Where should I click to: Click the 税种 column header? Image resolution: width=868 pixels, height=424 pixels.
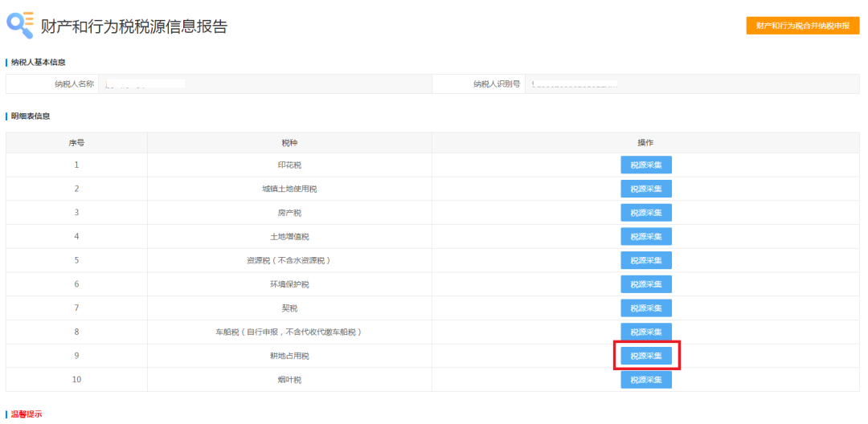[x=289, y=143]
